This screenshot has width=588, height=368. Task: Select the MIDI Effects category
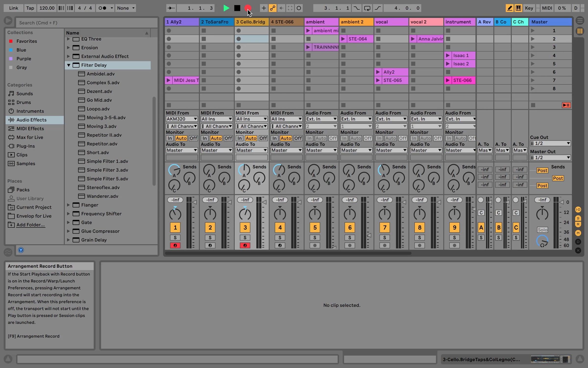pyautogui.click(x=30, y=129)
